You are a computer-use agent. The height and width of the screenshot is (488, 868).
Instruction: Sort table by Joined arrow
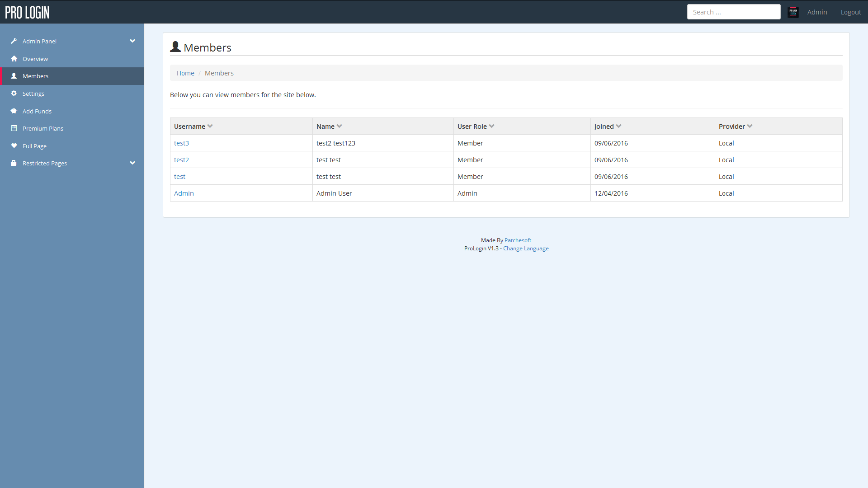[618, 126]
